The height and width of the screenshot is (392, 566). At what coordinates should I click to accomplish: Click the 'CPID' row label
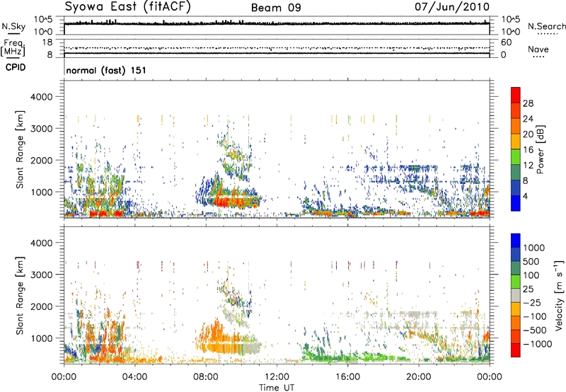[x=16, y=67]
